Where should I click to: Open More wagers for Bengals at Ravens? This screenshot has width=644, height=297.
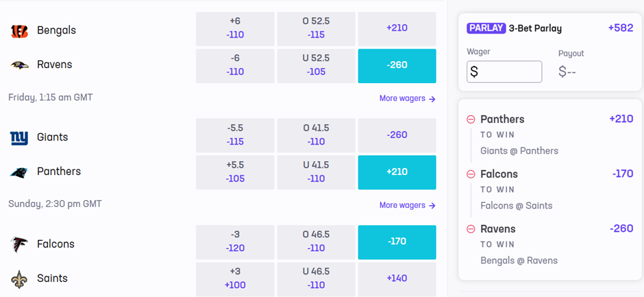(407, 99)
